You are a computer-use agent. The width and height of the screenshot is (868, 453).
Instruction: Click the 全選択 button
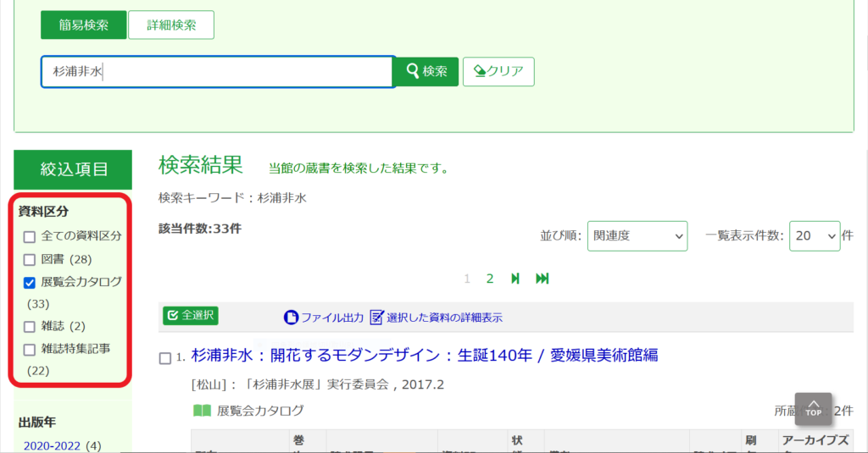[191, 315]
